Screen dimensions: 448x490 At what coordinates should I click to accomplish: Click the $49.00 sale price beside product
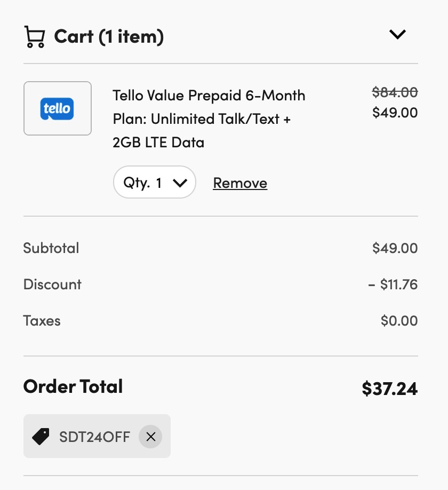pos(395,113)
